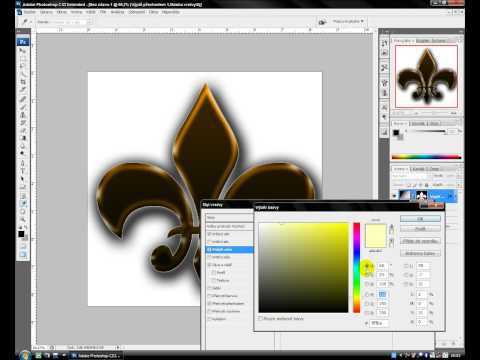Select the Zoom tool
Viewport: 480px width, 360px height.
tap(23, 219)
